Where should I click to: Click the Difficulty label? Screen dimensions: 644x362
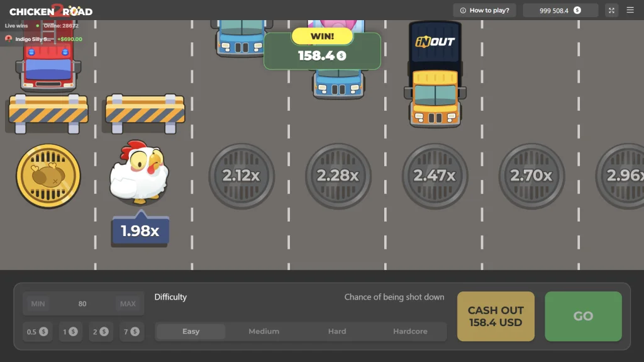170,297
